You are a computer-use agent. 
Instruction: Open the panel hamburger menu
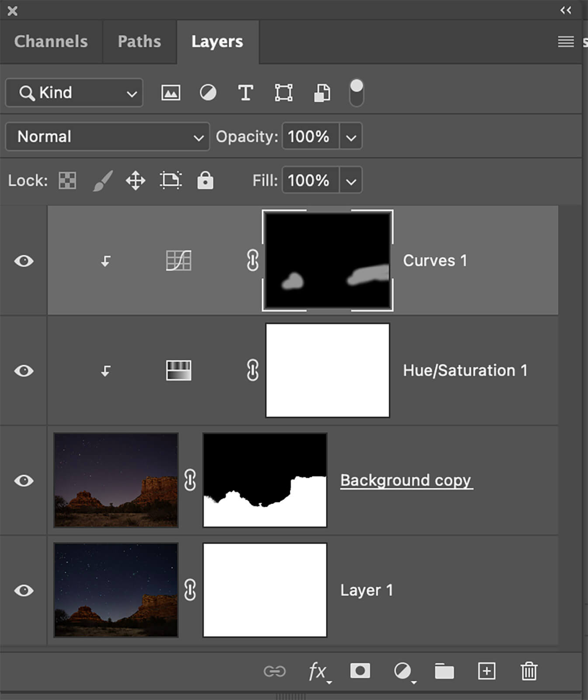[x=566, y=42]
